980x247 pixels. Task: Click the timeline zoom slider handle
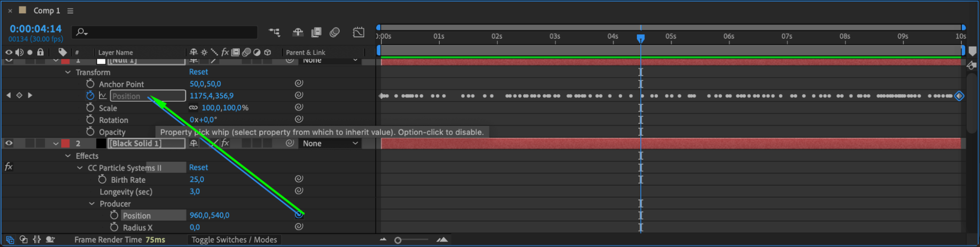398,240
